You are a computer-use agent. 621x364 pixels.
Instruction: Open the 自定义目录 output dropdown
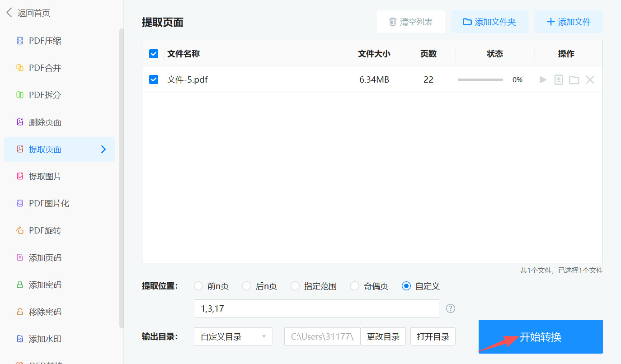click(x=233, y=336)
